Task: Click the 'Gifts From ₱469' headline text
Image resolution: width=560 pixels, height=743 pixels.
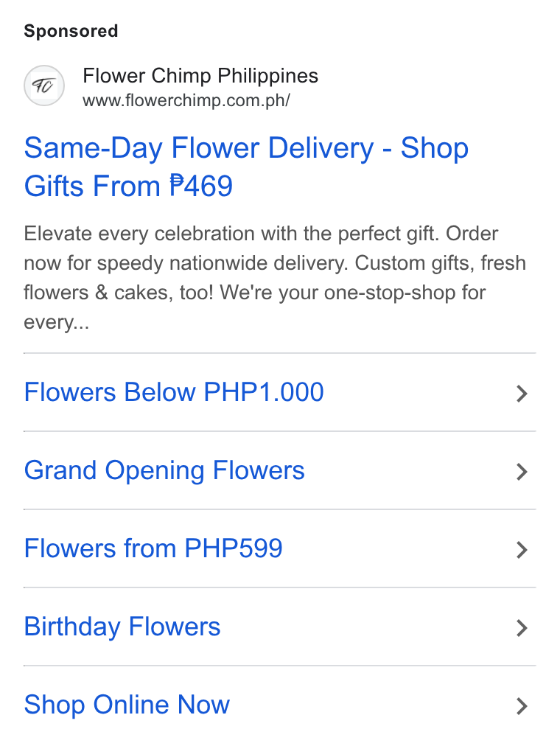Action: (128, 186)
